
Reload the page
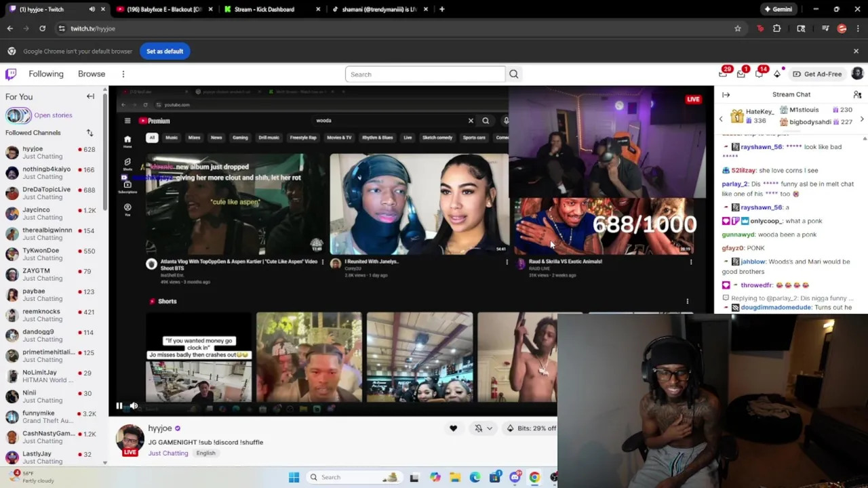point(42,28)
